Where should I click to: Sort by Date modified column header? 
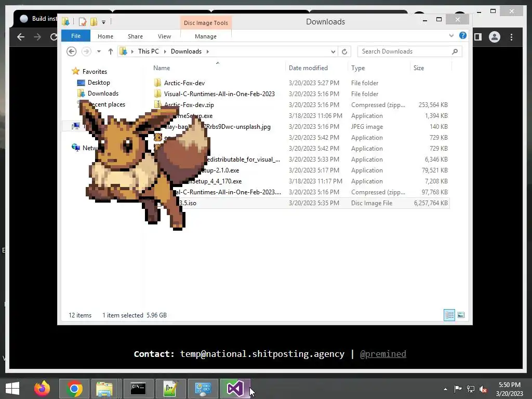click(x=308, y=68)
